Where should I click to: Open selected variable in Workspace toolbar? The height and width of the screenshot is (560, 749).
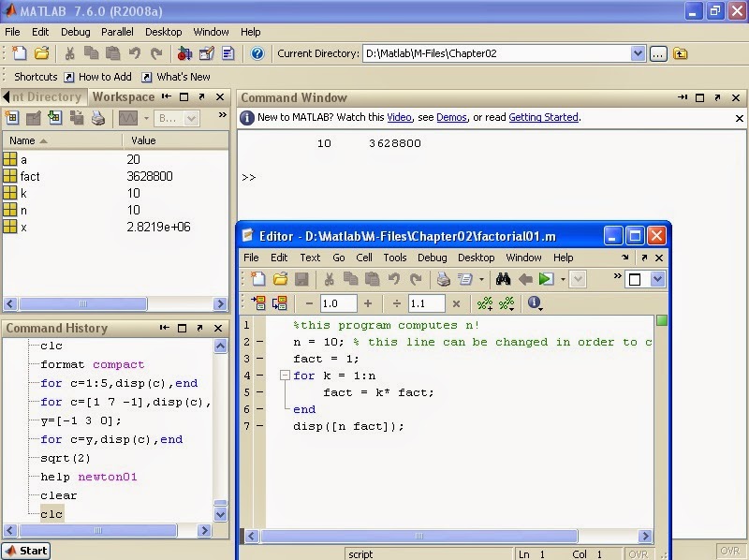(33, 118)
